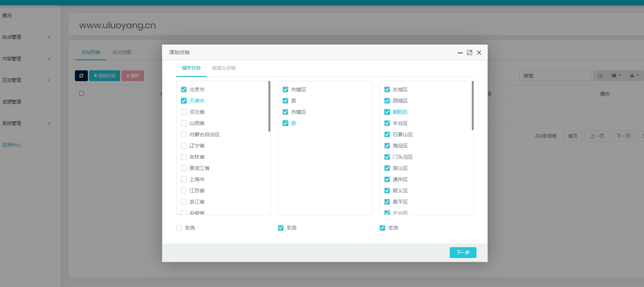
Task: Close the 添加分站 dialog
Action: pos(479,53)
